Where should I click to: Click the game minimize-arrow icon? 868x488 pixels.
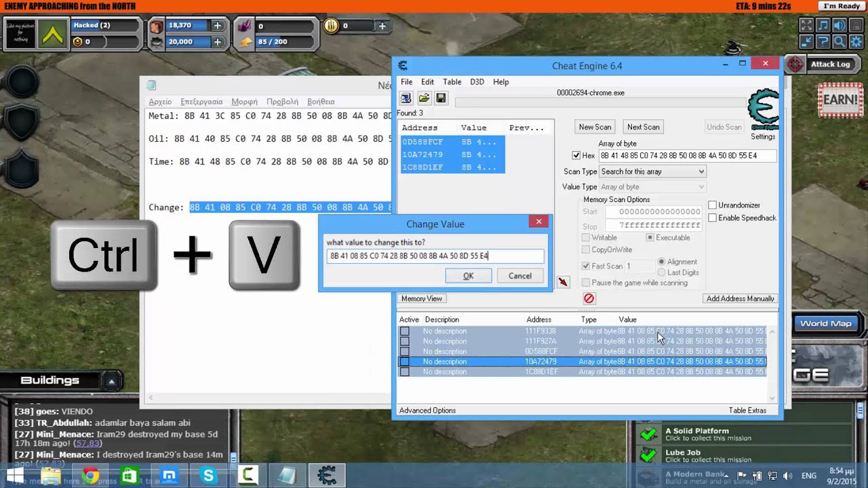click(x=806, y=42)
